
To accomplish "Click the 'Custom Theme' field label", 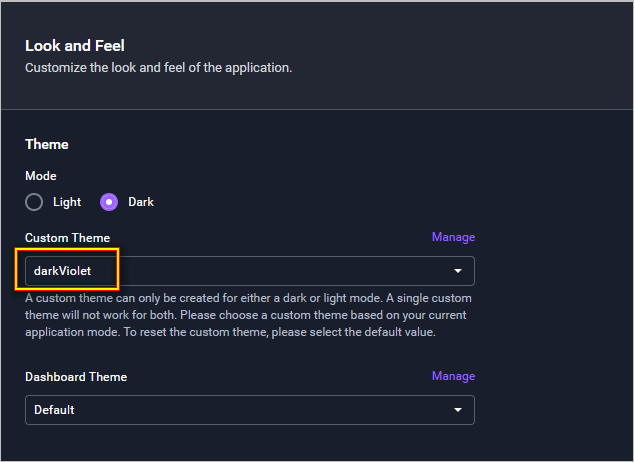I will [67, 238].
